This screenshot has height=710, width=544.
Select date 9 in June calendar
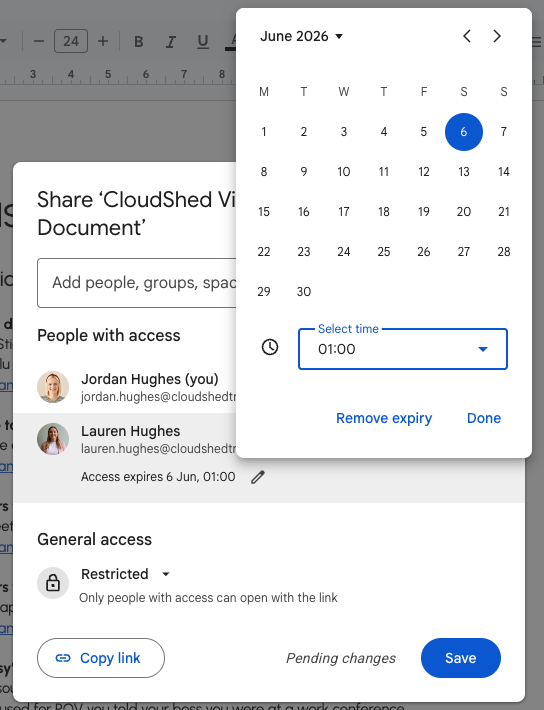pyautogui.click(x=304, y=172)
